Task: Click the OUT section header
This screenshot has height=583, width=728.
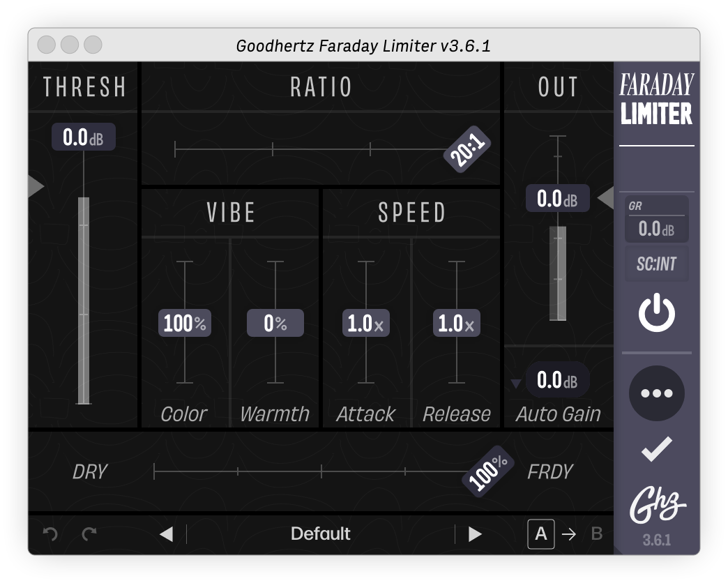Action: pos(558,86)
